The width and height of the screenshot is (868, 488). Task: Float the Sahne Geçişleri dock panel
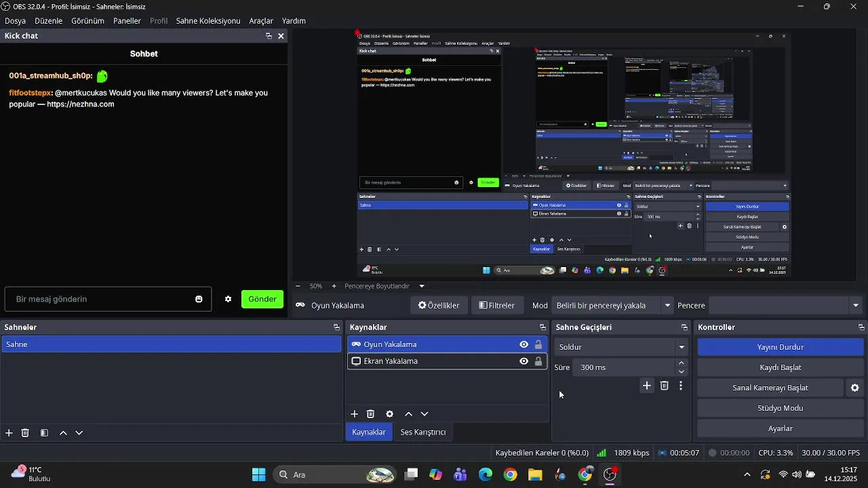[x=684, y=327]
